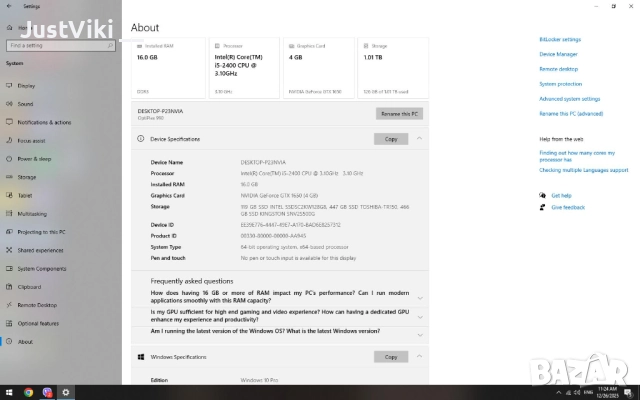Open Windows Start menu

point(8,392)
